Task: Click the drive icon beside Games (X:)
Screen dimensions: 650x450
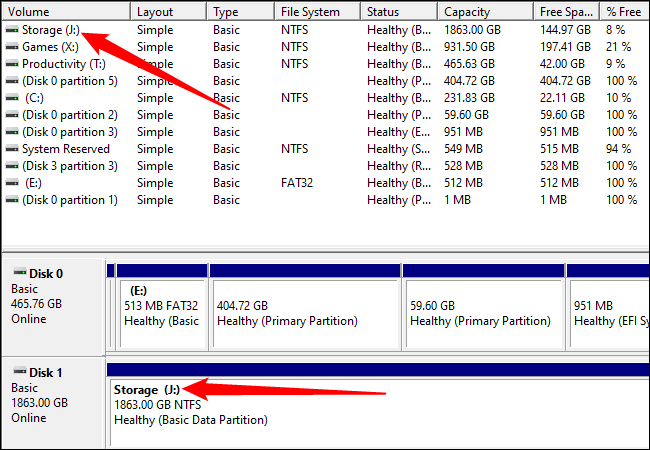Action: tap(12, 47)
